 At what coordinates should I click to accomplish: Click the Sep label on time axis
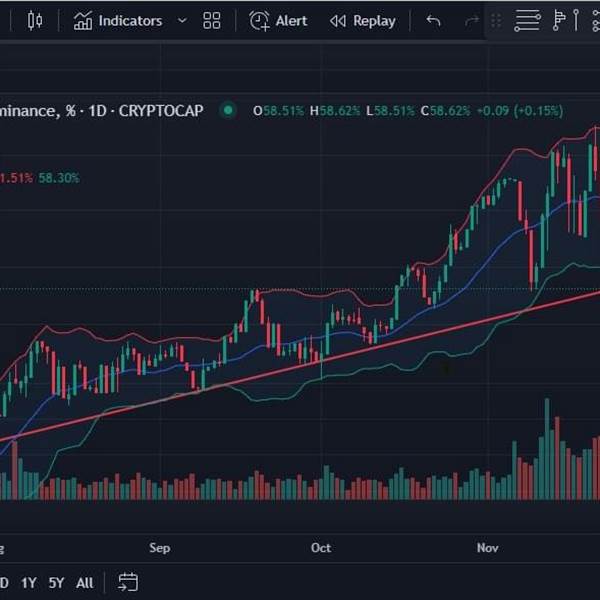[160, 548]
